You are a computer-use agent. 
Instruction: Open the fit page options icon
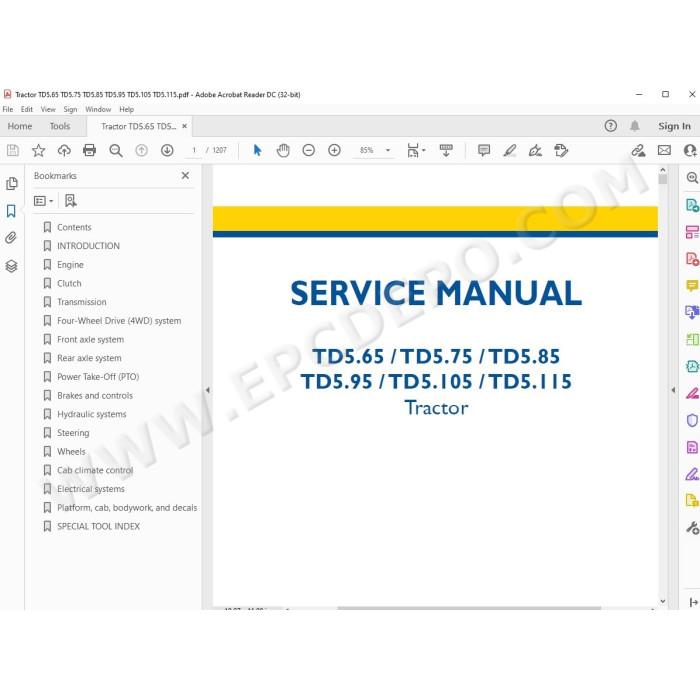click(413, 150)
